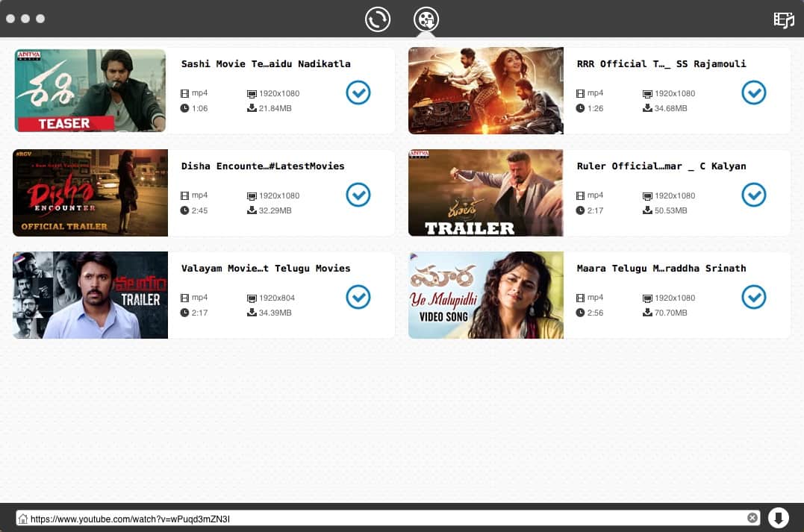Image resolution: width=804 pixels, height=532 pixels.
Task: Select the 21.84MB file size text
Action: click(275, 109)
